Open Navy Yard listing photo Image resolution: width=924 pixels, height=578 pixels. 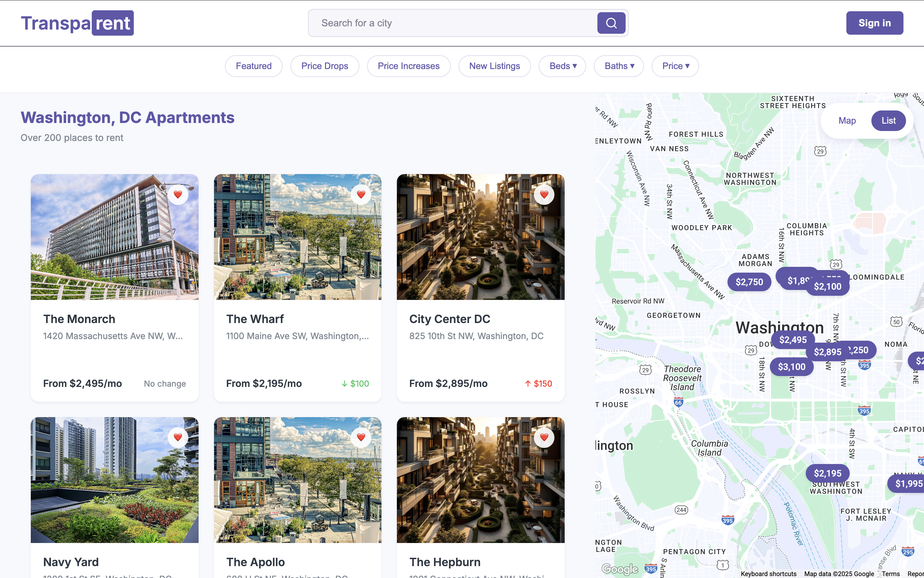pyautogui.click(x=115, y=480)
